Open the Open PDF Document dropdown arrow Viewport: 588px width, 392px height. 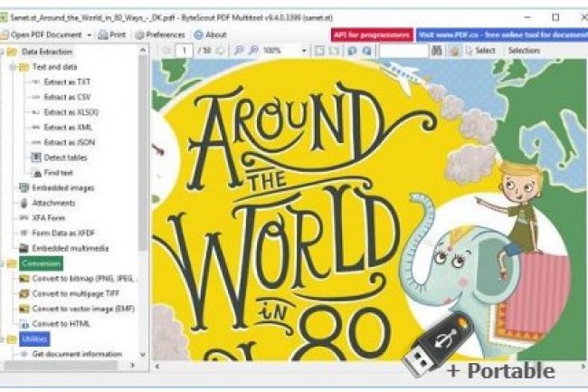(x=90, y=35)
